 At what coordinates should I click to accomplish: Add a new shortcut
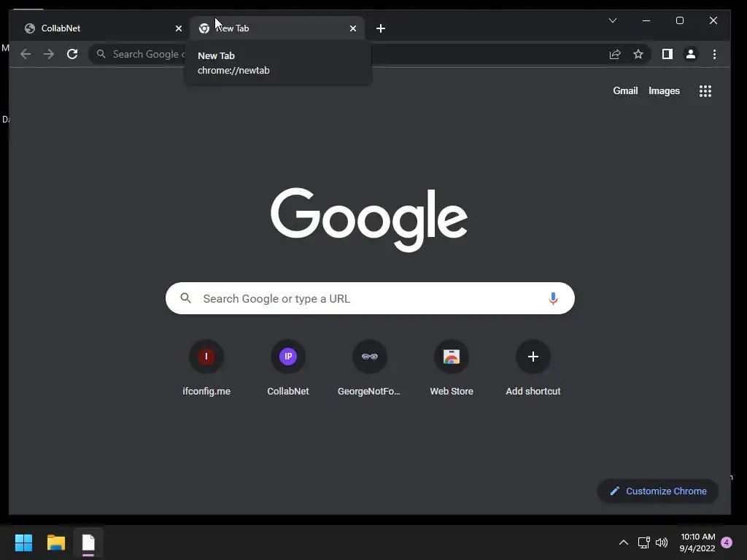pos(533,368)
